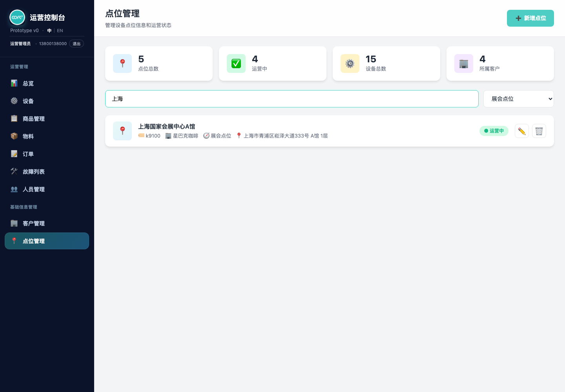Open the 展会点位 type filter dropdown

pyautogui.click(x=519, y=99)
